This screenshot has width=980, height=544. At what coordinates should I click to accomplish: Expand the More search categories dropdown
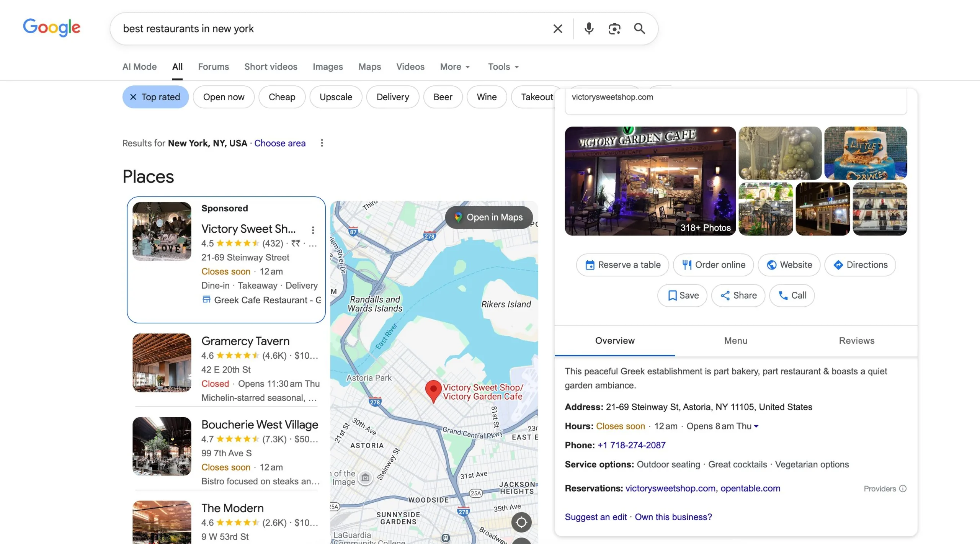point(454,67)
